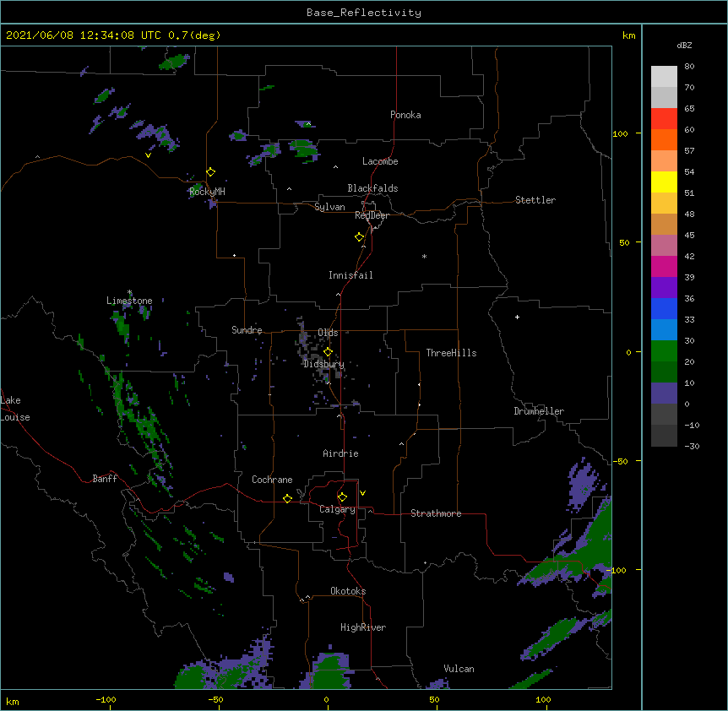The width and height of the screenshot is (728, 711).
Task: Click the Ponoka city label
Action: point(405,115)
